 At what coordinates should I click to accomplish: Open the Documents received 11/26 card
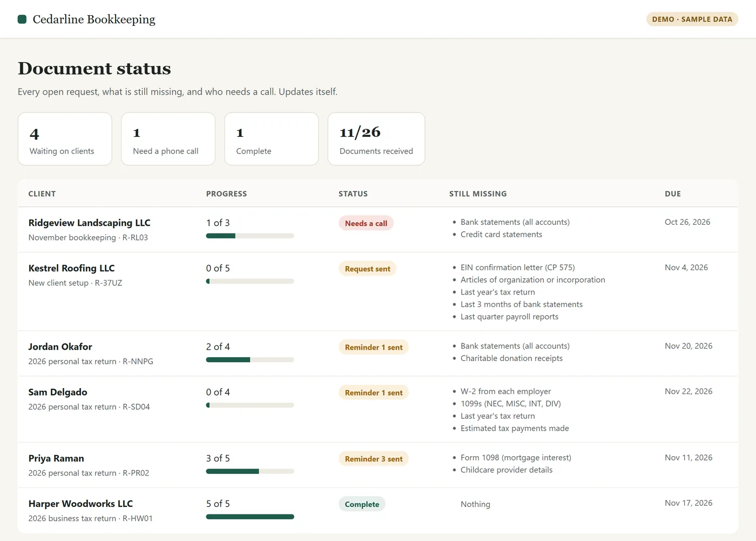point(376,139)
